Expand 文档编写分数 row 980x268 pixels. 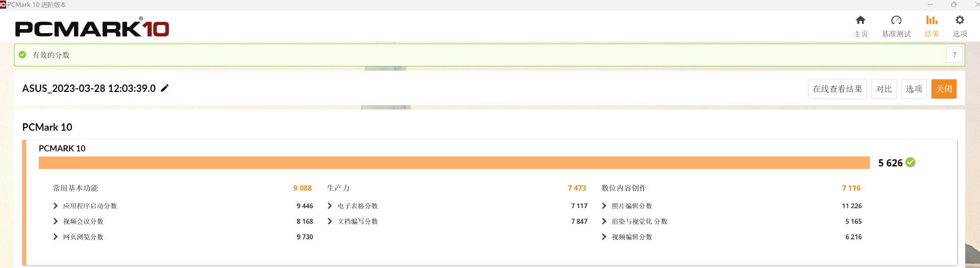point(330,222)
